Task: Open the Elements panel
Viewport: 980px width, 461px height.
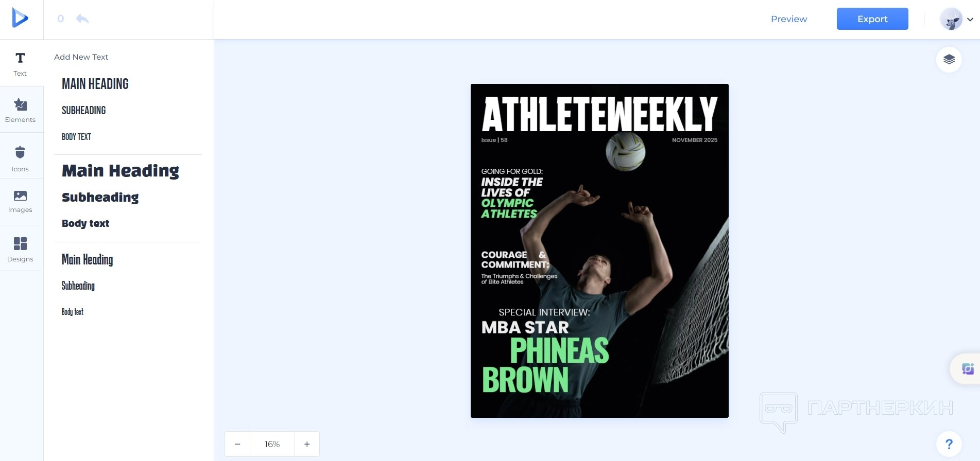Action: 20,110
